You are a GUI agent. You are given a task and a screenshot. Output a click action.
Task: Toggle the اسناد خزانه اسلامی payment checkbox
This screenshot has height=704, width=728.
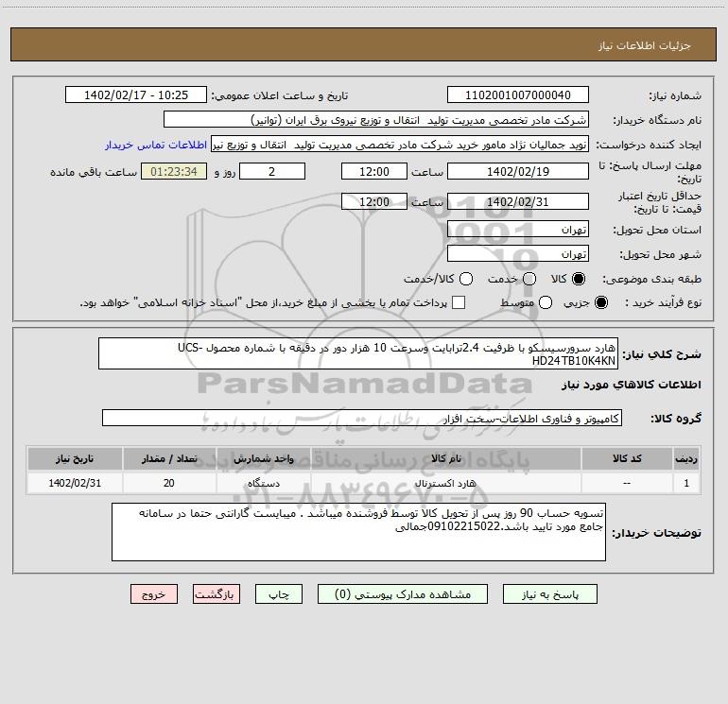pos(459,302)
